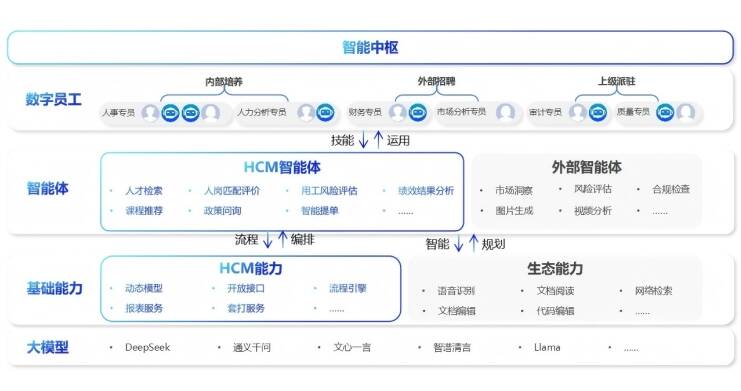Click 流程引擎 item

348,288
